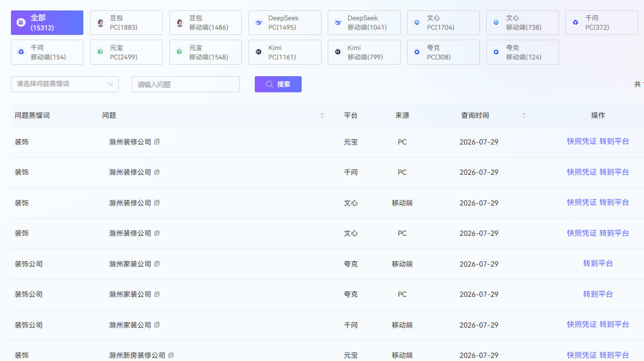Copy the 滁州新房装修公司 question text
Viewport: 644px width, 361px height.
tap(171, 355)
